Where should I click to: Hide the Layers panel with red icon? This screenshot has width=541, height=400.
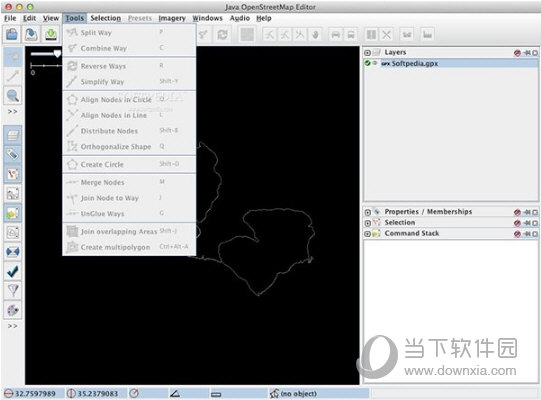point(517,53)
